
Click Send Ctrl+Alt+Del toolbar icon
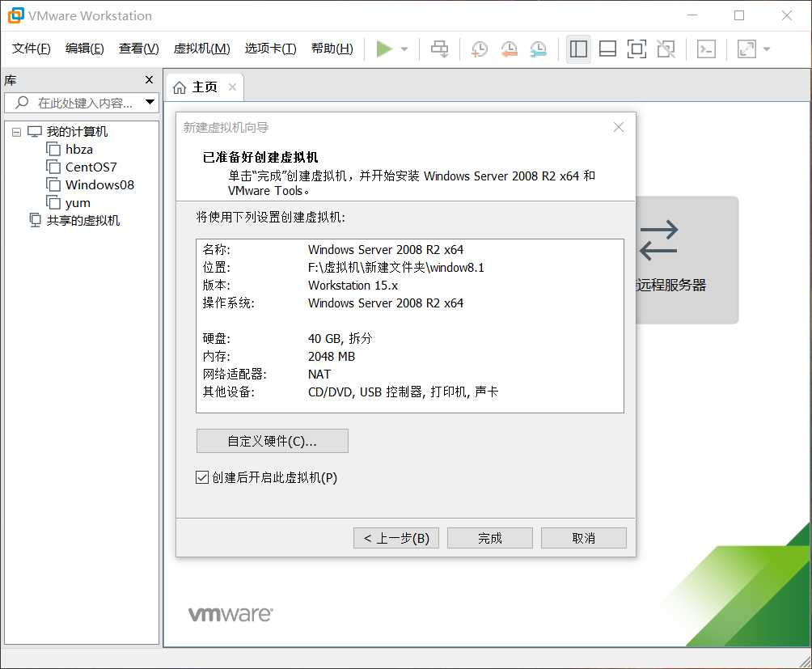point(440,49)
